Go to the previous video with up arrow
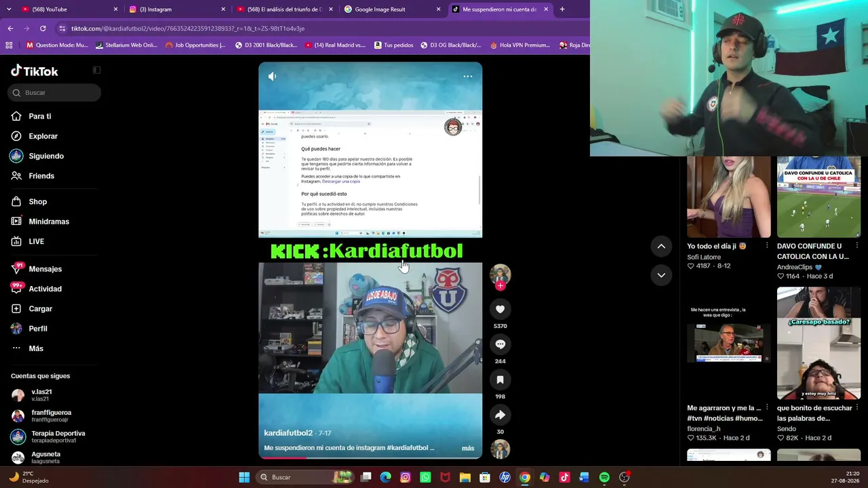The image size is (868, 488). click(661, 246)
